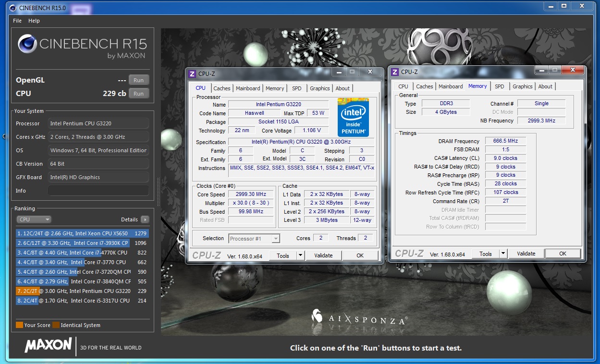Select ranking entry Pentium CPU G3220

point(82,291)
